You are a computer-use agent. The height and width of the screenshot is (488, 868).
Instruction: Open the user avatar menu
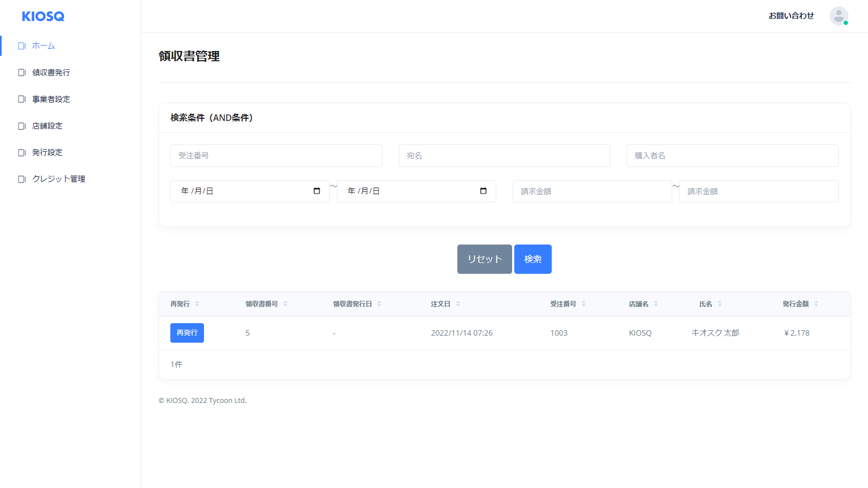(839, 16)
